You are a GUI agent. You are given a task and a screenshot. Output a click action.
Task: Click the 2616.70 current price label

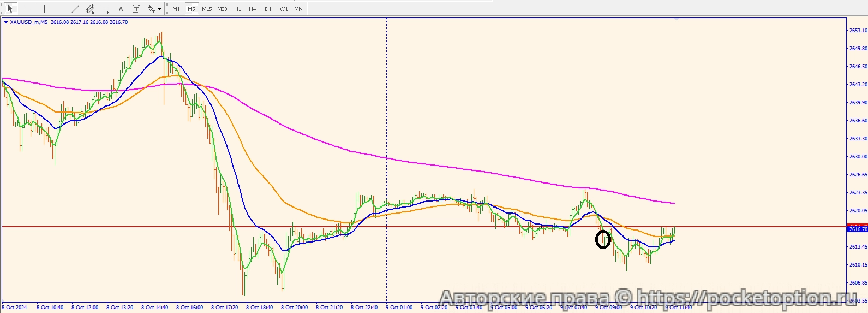pos(858,229)
